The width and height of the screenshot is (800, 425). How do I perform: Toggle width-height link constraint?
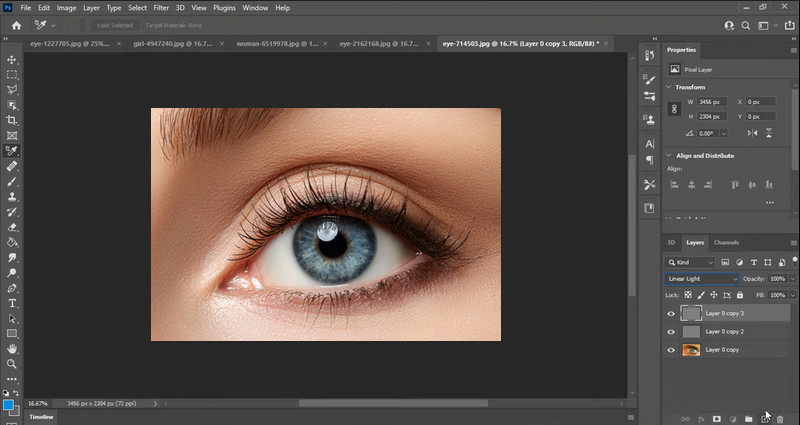tap(674, 109)
